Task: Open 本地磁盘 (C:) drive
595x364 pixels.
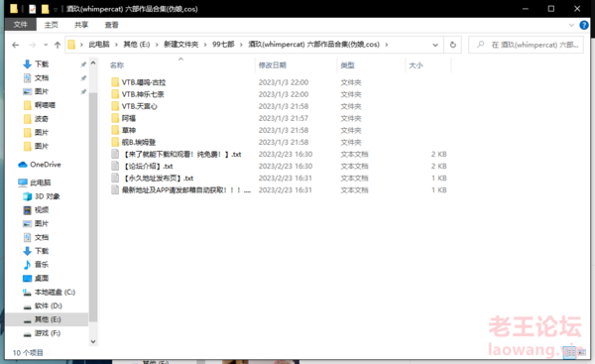Action: pyautogui.click(x=55, y=292)
